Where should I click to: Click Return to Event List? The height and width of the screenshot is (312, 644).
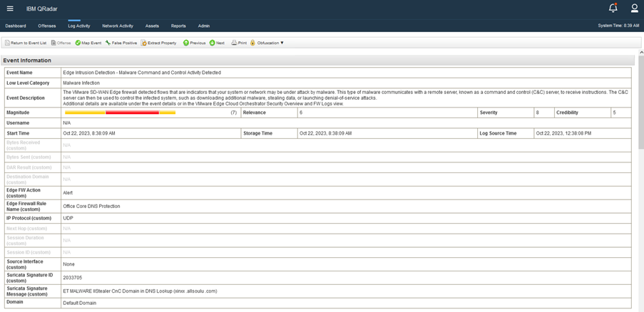pos(26,43)
